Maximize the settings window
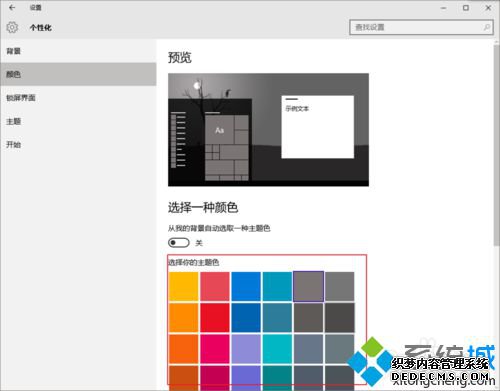The image size is (500, 391). pos(466,8)
